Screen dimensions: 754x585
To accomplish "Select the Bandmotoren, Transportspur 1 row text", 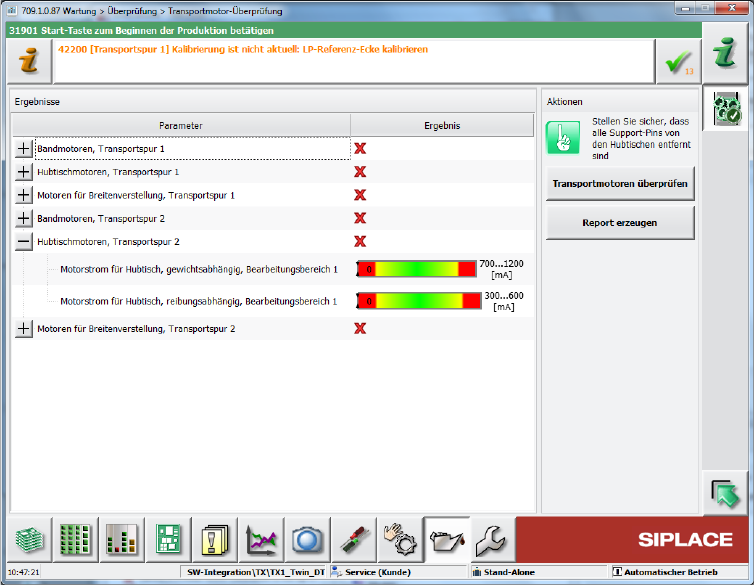I will click(101, 149).
